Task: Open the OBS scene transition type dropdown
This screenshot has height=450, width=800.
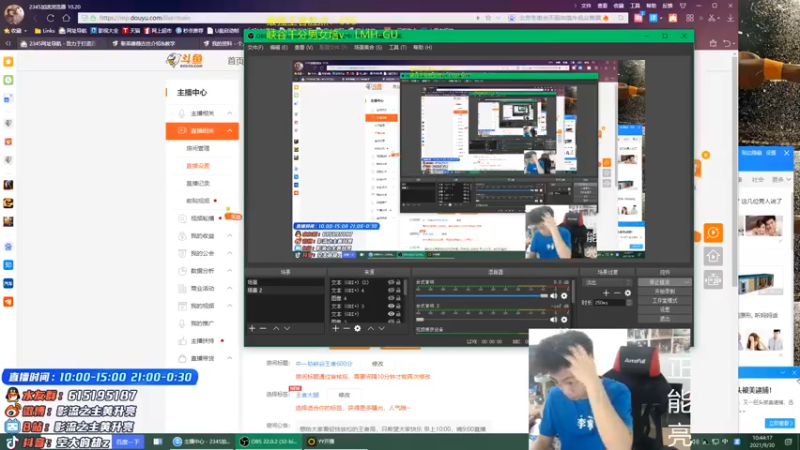Action: tap(607, 282)
